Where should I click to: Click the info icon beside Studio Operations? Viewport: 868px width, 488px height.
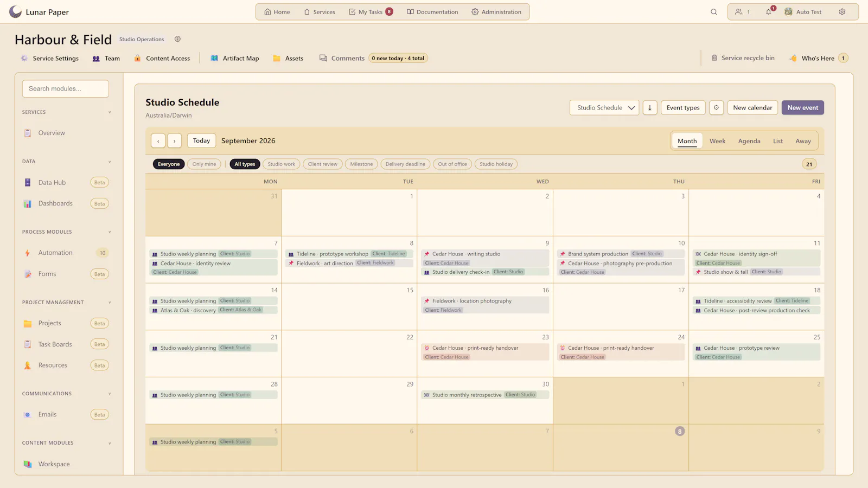coord(177,39)
